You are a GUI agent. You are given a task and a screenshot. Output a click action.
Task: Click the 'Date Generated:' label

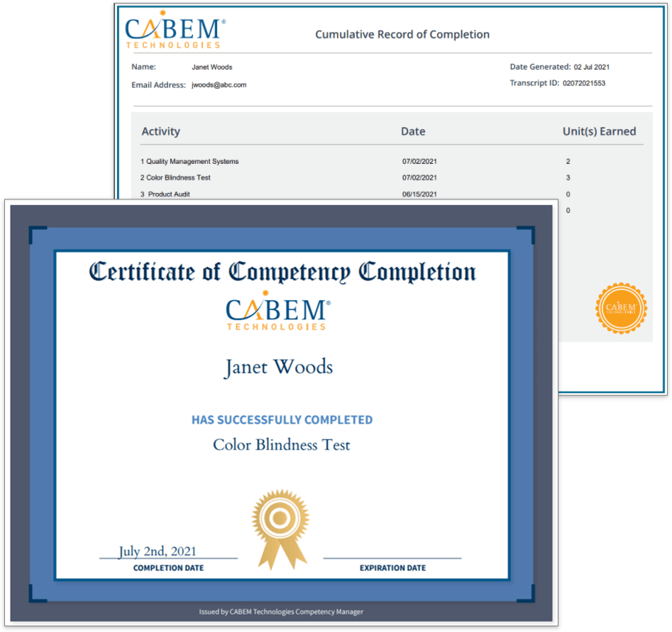(x=541, y=67)
